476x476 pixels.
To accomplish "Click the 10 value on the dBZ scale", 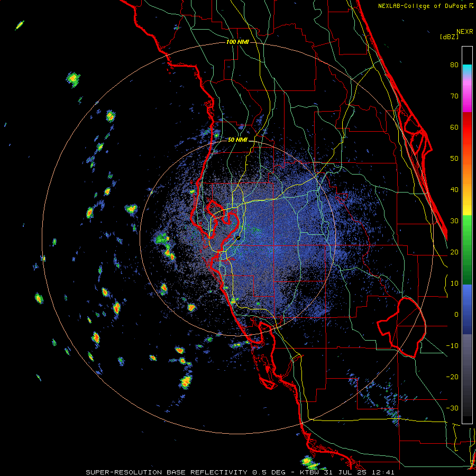I will tap(454, 283).
